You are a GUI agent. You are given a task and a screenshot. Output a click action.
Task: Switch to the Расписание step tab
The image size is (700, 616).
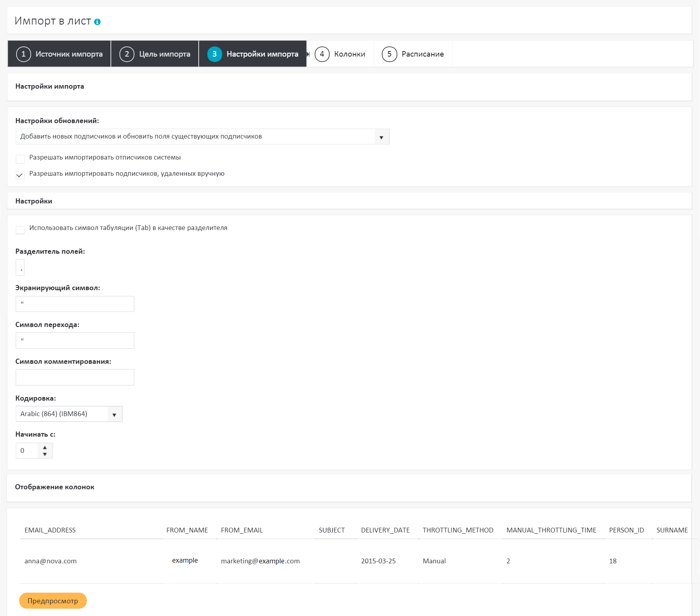[x=422, y=54]
